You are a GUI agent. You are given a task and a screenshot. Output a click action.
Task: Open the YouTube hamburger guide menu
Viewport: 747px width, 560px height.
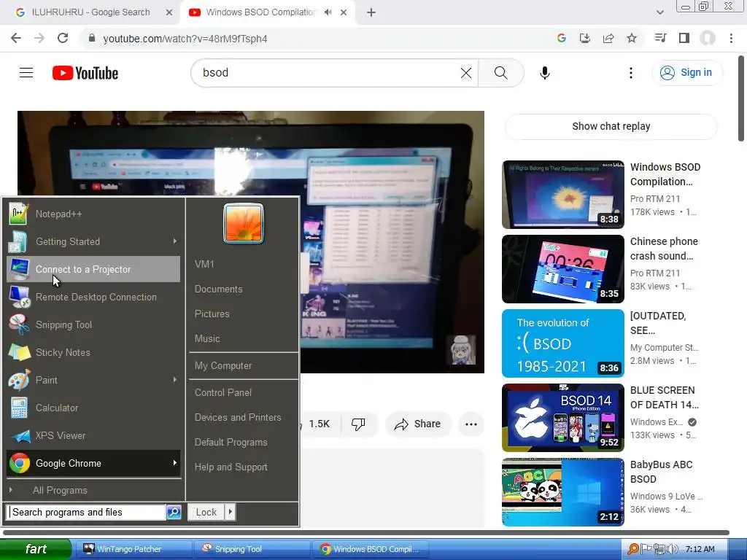click(26, 73)
